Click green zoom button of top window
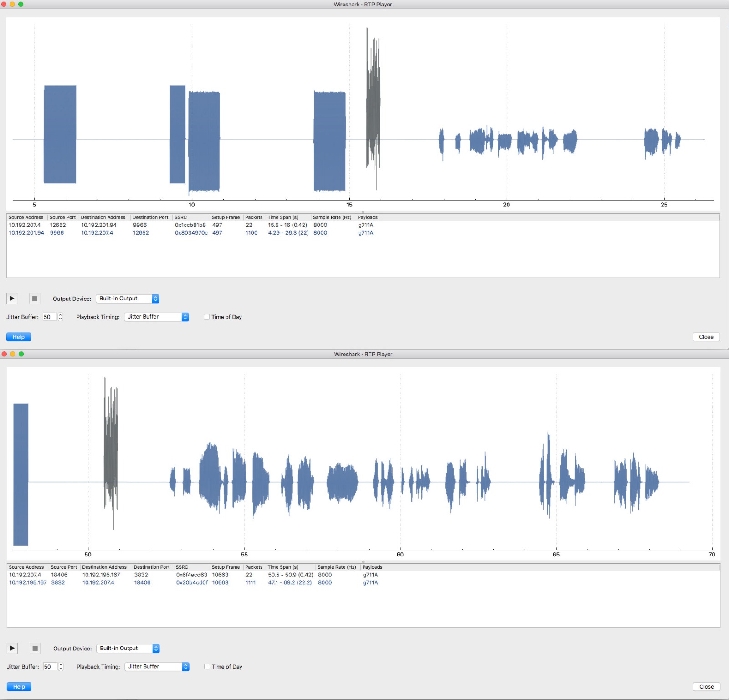729x700 pixels. pyautogui.click(x=21, y=4)
